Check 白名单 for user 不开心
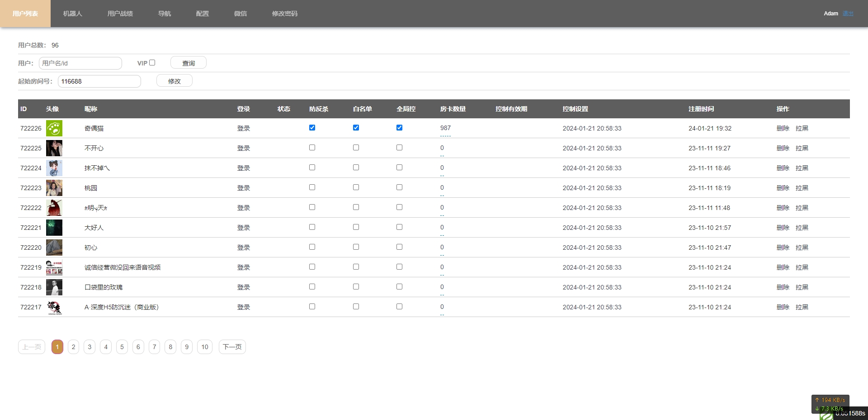Screen dimensions: 868x420 [x=356, y=148]
